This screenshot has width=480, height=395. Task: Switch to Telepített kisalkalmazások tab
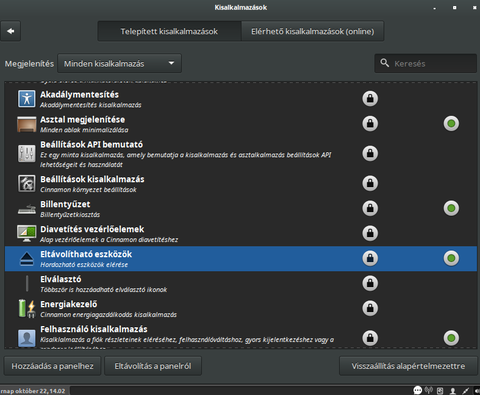(x=169, y=31)
